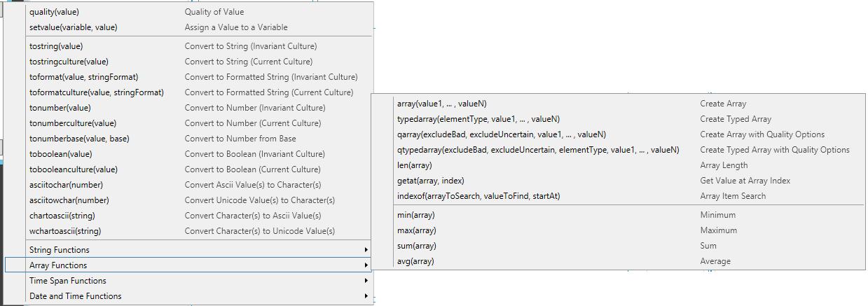
Task: Click wchartoascii(string) menu item
Action: click(66, 231)
